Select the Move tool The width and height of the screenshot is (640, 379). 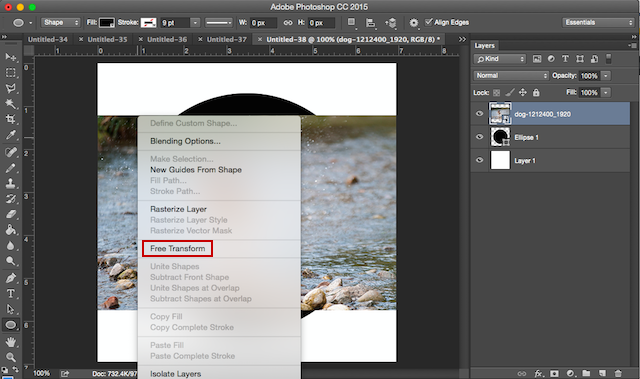11,57
